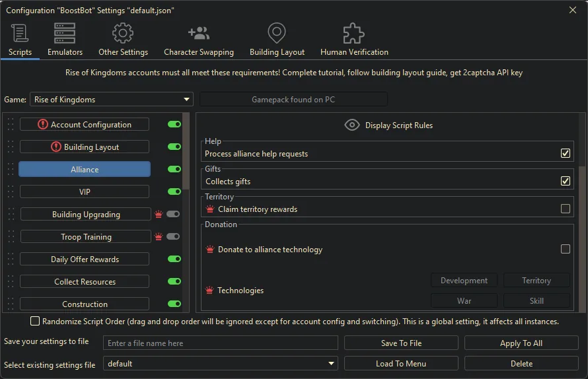588x379 pixels.
Task: Switch to the Scripts tab
Action: pos(20,40)
